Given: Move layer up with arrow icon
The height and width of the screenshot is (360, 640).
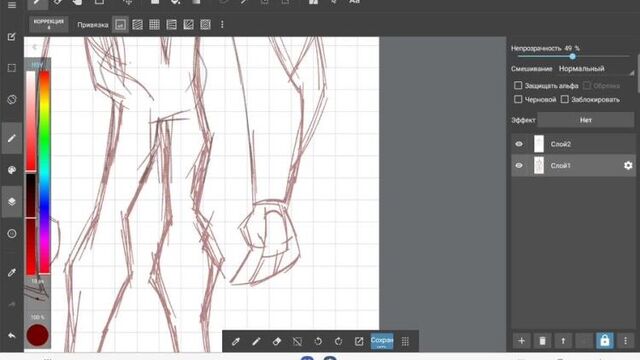Looking at the screenshot, I should (563, 340).
